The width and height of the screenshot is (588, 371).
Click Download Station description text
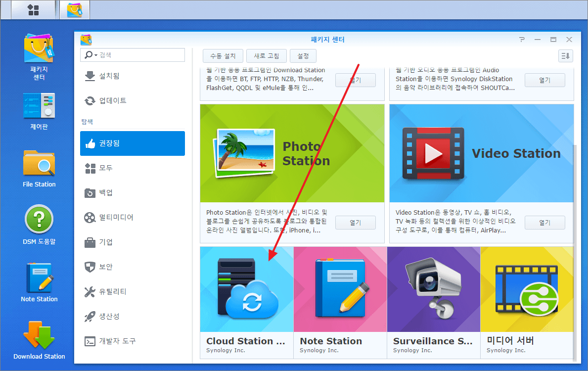click(266, 79)
